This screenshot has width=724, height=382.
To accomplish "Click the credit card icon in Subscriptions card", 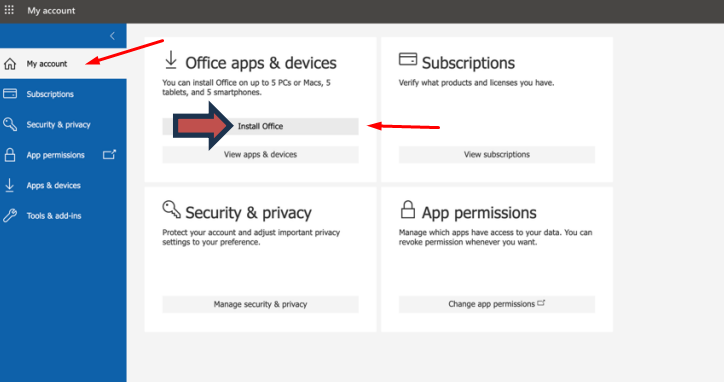I will [x=408, y=59].
